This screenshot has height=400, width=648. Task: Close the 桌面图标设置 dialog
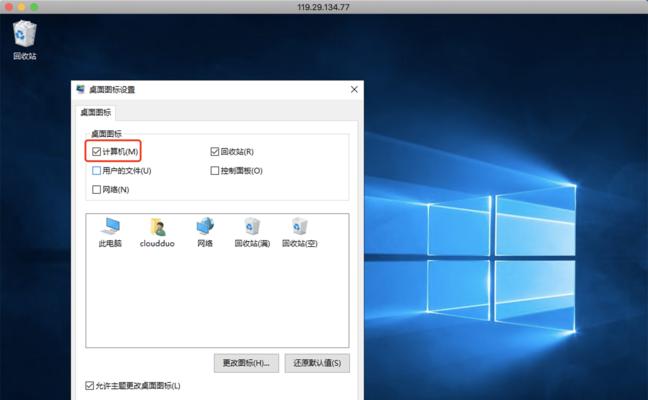354,89
